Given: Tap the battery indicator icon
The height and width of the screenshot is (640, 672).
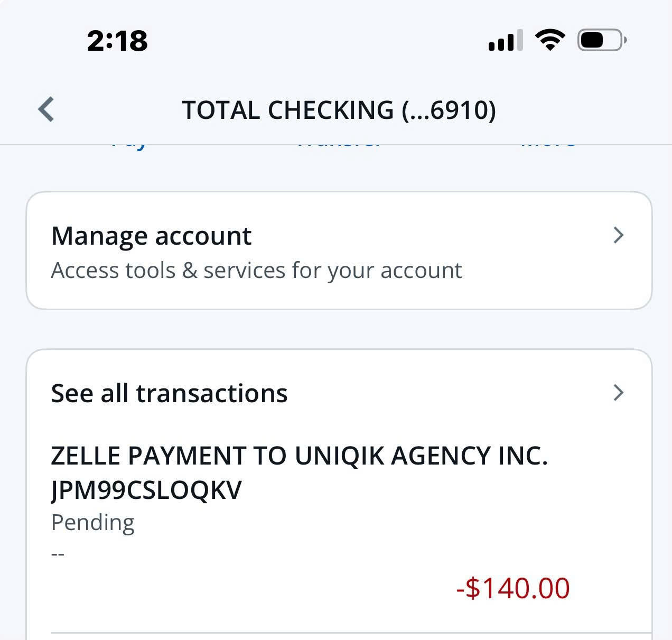Looking at the screenshot, I should 602,40.
